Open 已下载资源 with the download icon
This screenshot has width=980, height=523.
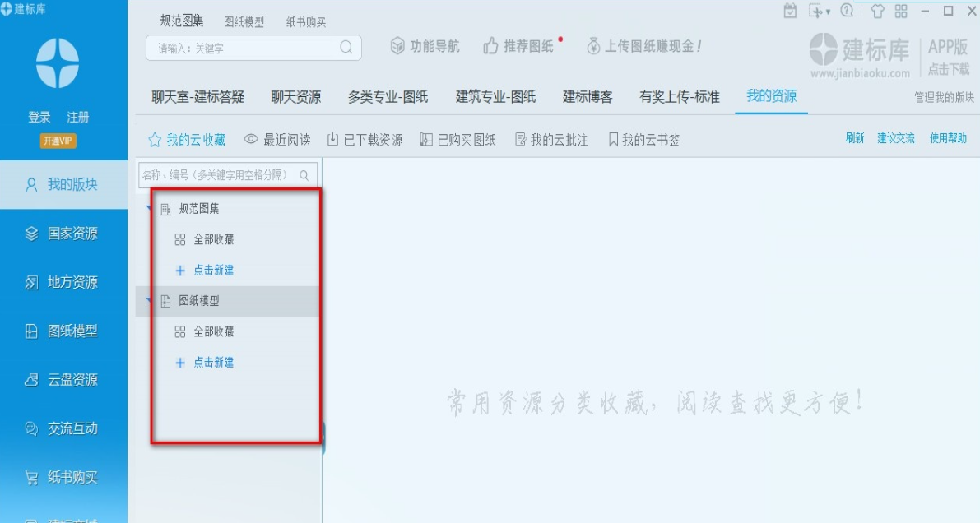[x=365, y=140]
